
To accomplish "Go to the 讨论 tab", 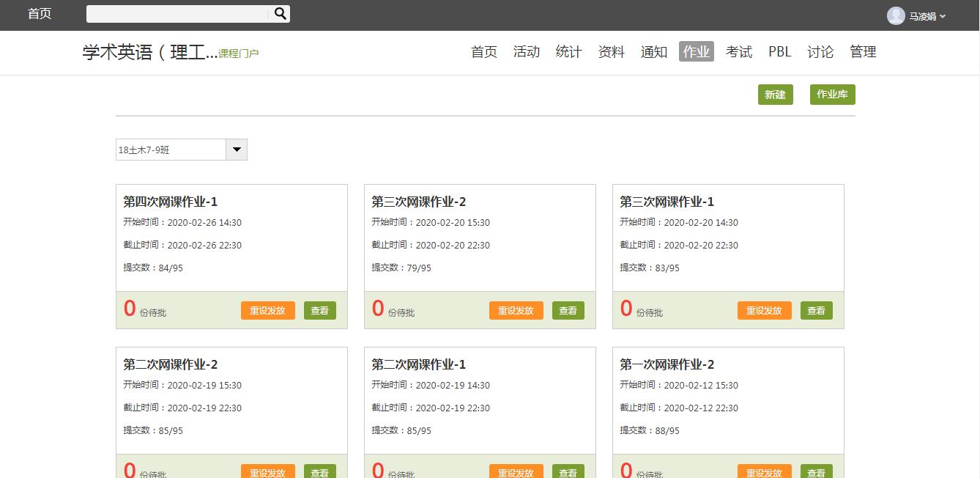I will (x=821, y=51).
